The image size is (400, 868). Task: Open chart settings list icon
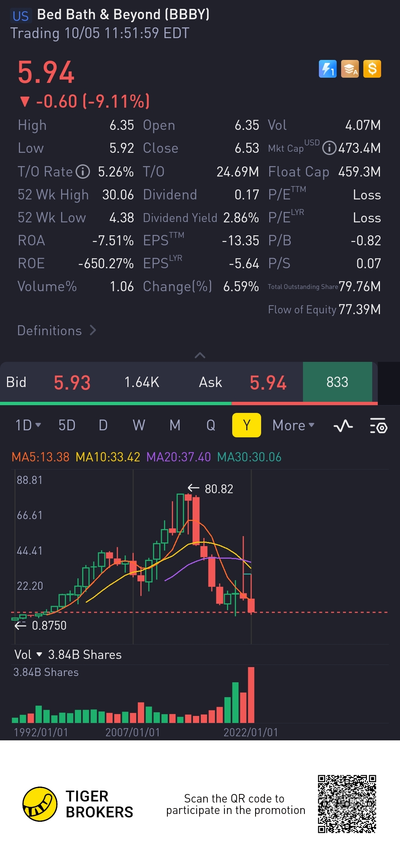coord(379,425)
